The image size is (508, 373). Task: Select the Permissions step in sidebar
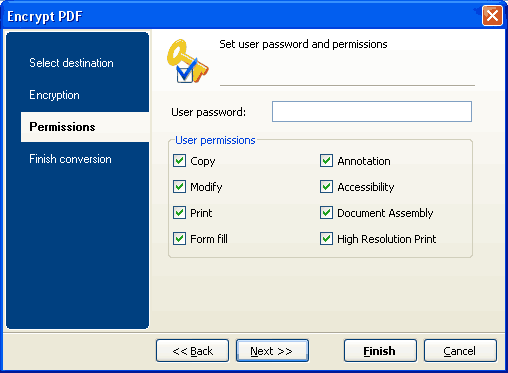(85, 127)
